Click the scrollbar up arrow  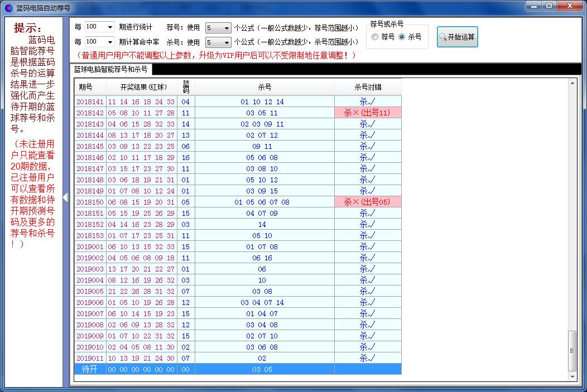point(573,83)
